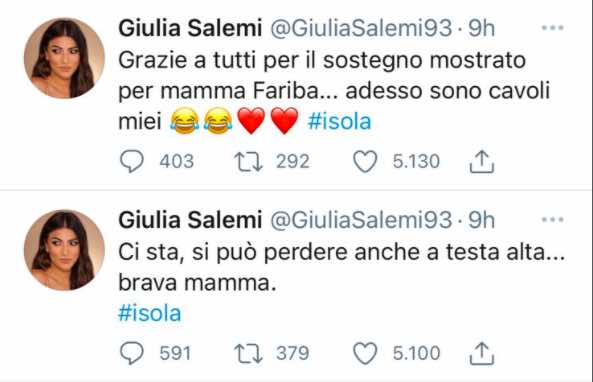Screen dimensions: 593x382
Task: Retweet the 'Grazie a tutti' tweet
Action: 248,161
